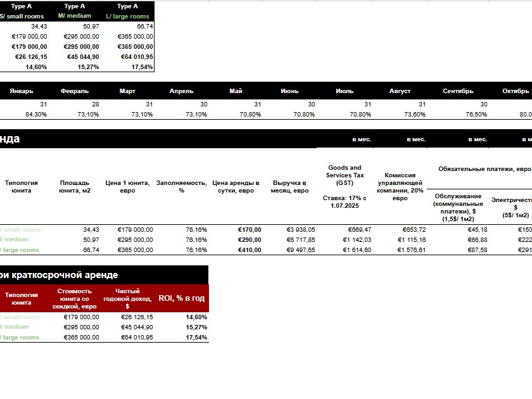The width and height of the screenshot is (532, 399).
Task: Select the 'ROI, % в год' header
Action: (x=182, y=298)
